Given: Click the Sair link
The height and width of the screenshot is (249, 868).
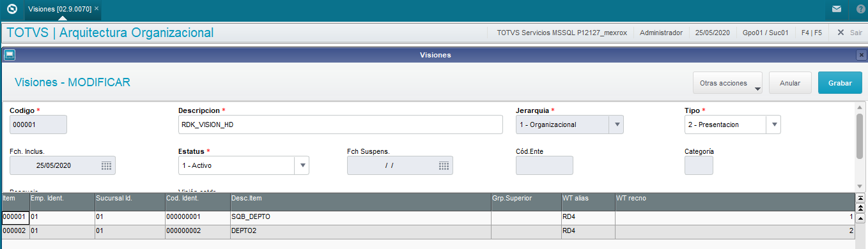Looking at the screenshot, I should point(855,33).
